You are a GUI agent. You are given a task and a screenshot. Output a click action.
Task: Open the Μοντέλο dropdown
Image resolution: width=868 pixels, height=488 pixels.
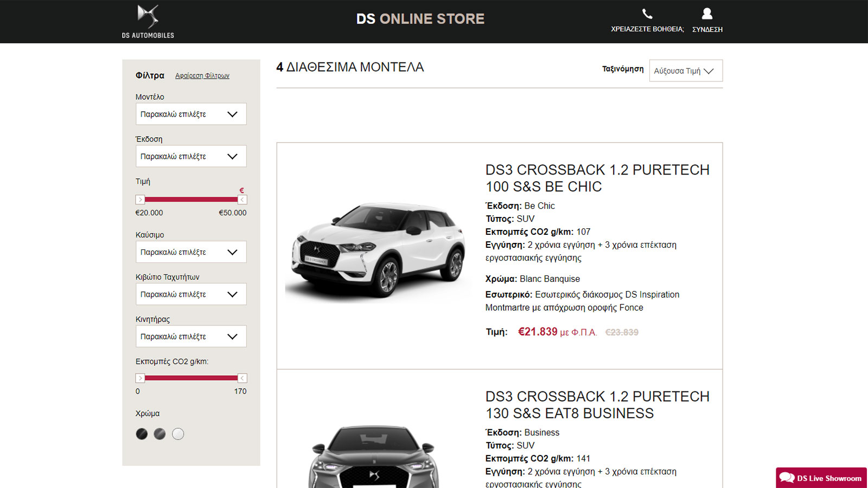(191, 114)
